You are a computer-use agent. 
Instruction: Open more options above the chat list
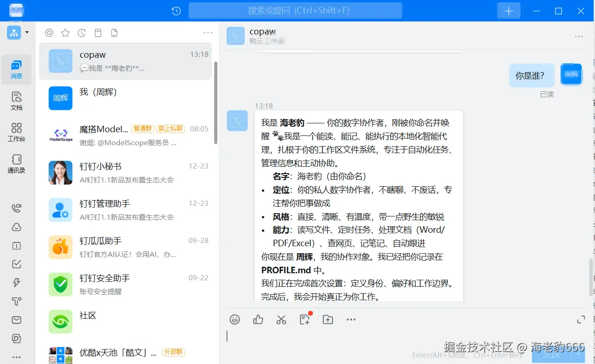click(208, 33)
